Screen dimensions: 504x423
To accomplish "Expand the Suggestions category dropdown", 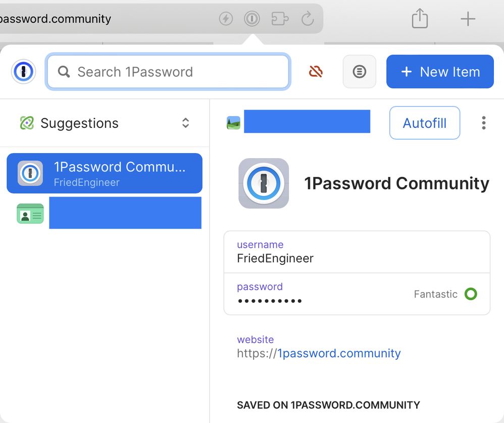I will 185,123.
